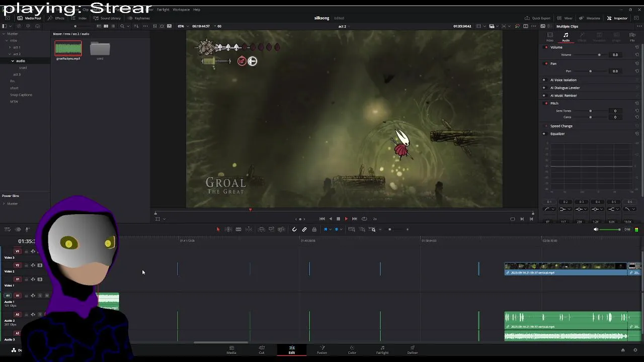The image size is (644, 362).
Task: Stop playback in the viewer
Action: (x=338, y=219)
